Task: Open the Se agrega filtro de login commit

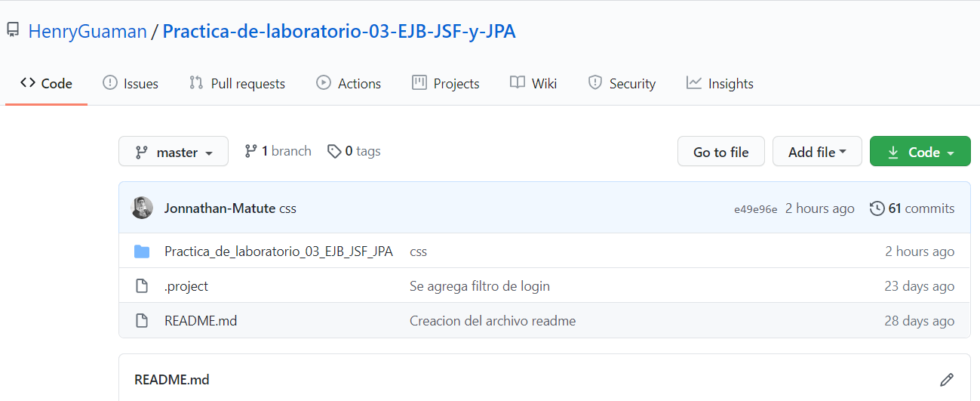Action: [480, 286]
